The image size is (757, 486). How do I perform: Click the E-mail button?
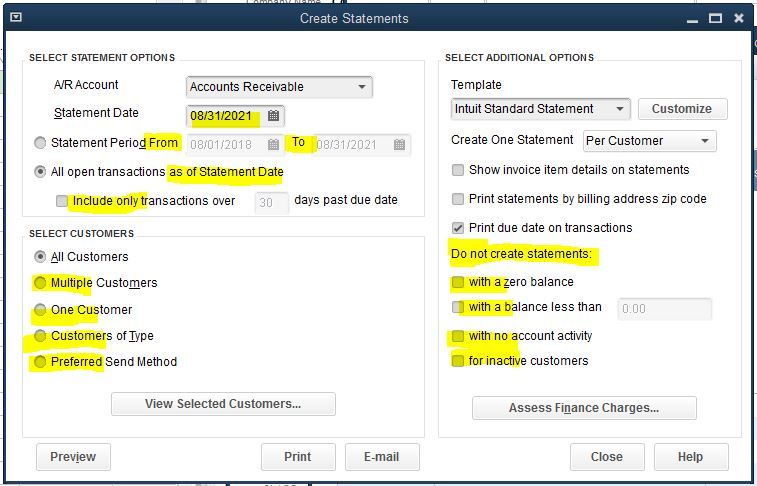(381, 457)
